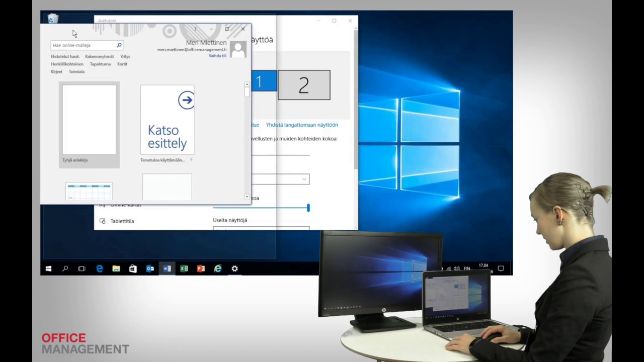Click the brightness slider handle in Settings
644x362 pixels.
308,208
